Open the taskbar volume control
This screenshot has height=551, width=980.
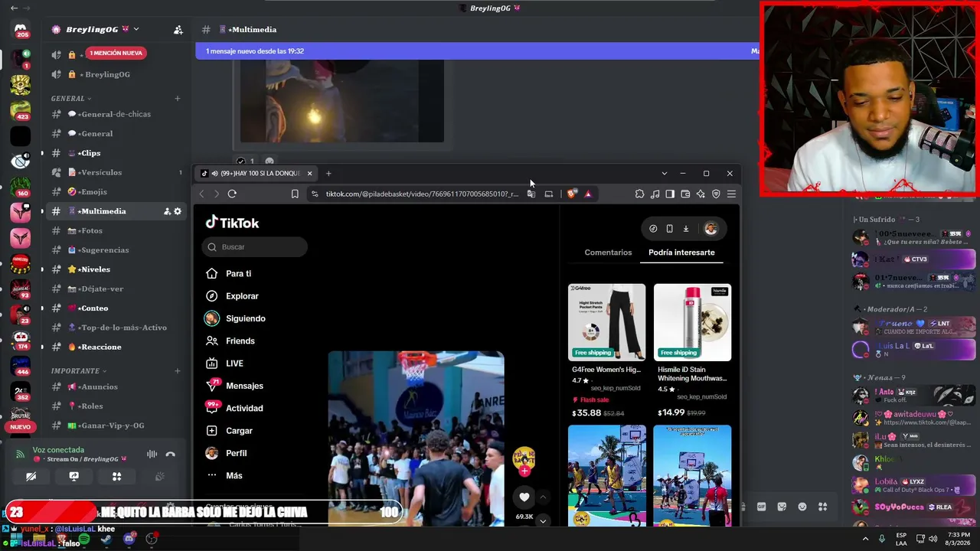tap(933, 539)
